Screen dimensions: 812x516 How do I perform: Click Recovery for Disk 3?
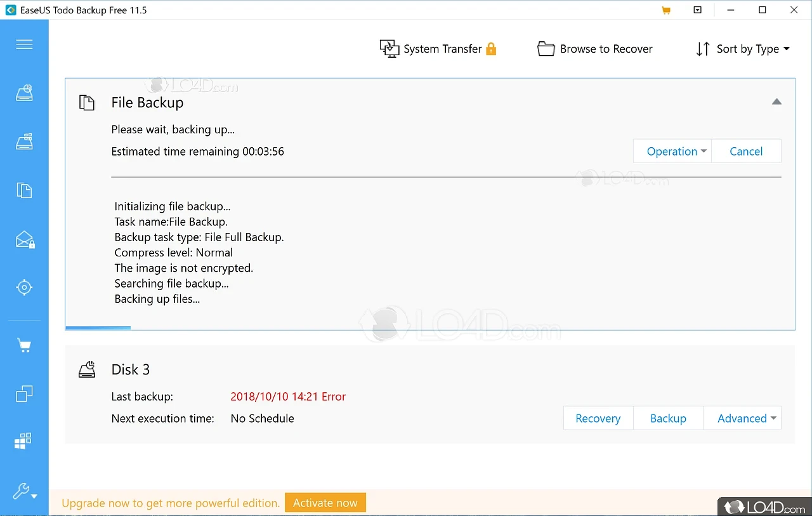pyautogui.click(x=598, y=418)
